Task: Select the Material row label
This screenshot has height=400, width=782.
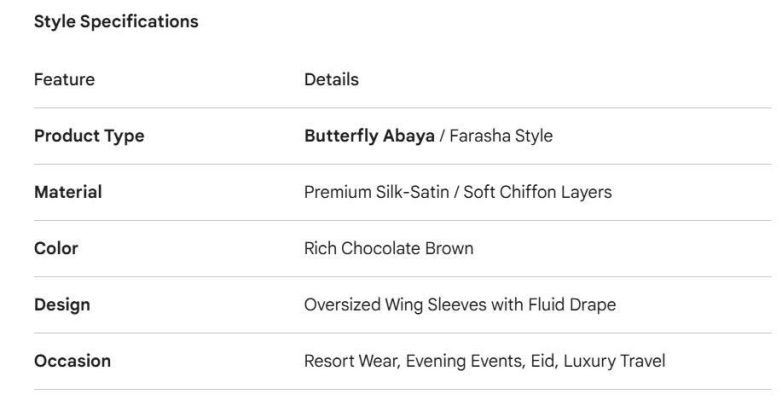Action: (68, 192)
